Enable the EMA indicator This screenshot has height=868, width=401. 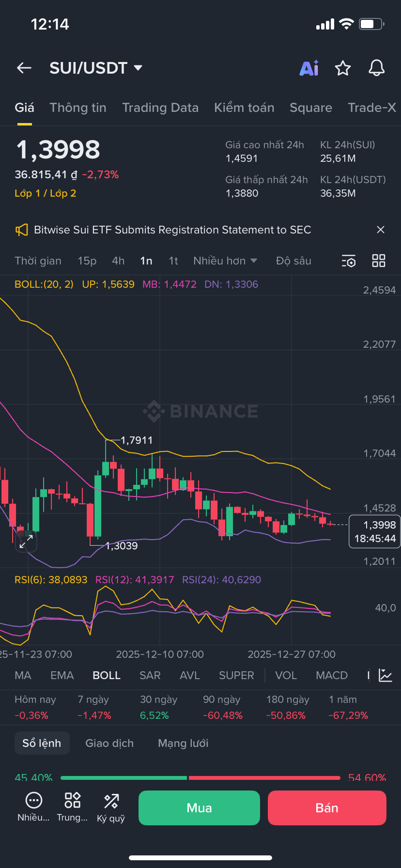point(62,675)
